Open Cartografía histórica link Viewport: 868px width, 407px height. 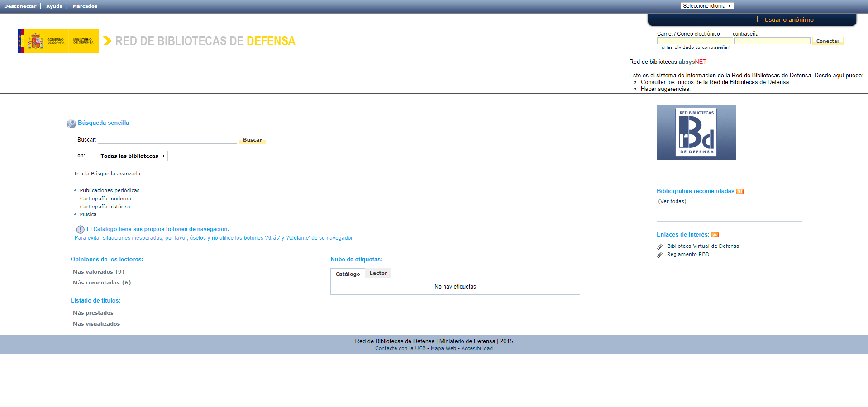point(105,207)
